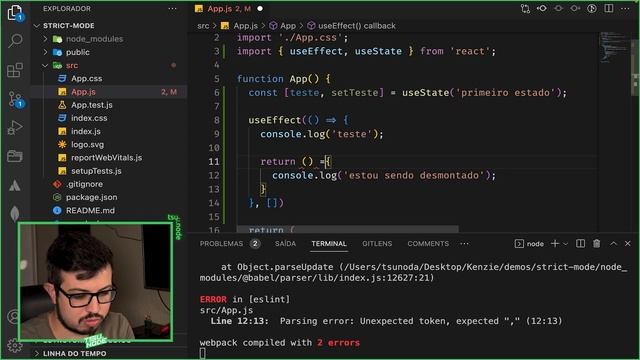640x360 pixels.
Task: Open more panel tabs ellipsis
Action: click(464, 244)
